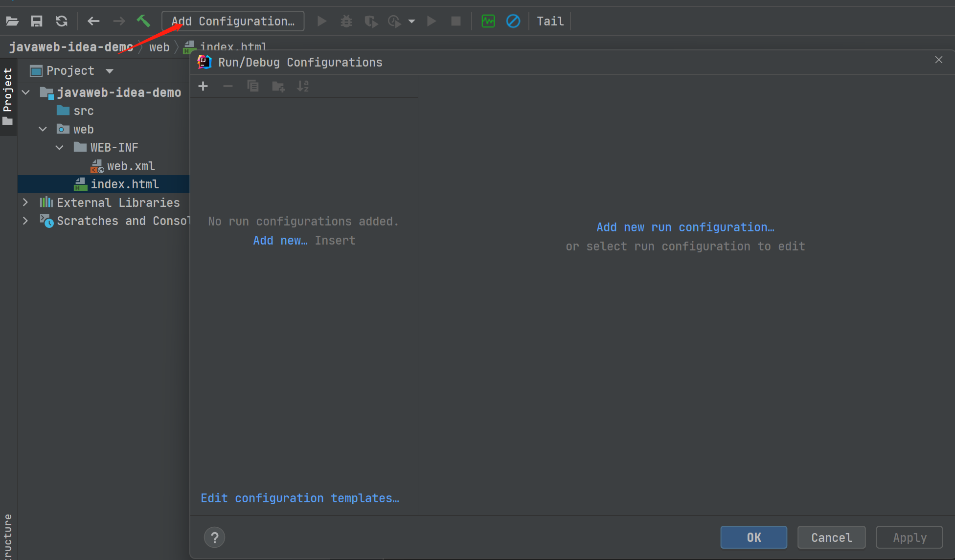This screenshot has width=955, height=560.
Task: Click the Open folder toolbar icon
Action: click(12, 21)
